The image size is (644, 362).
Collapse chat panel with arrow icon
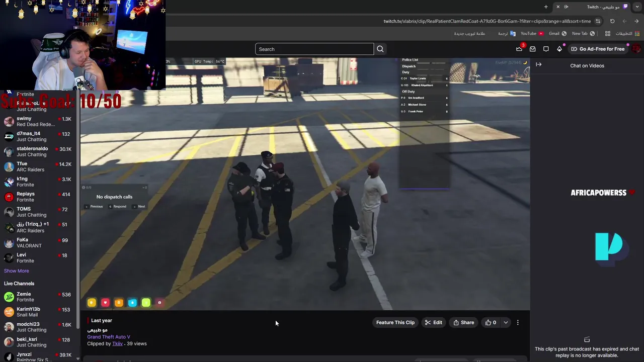point(538,64)
